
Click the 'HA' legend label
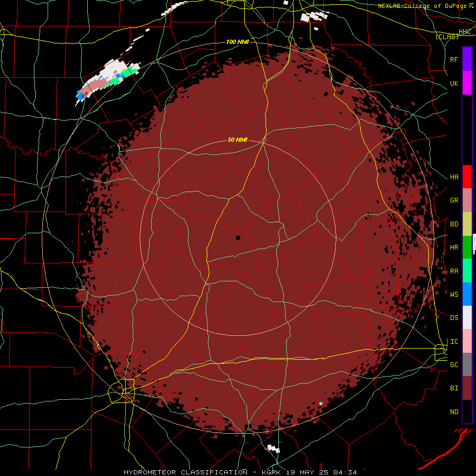tap(454, 177)
